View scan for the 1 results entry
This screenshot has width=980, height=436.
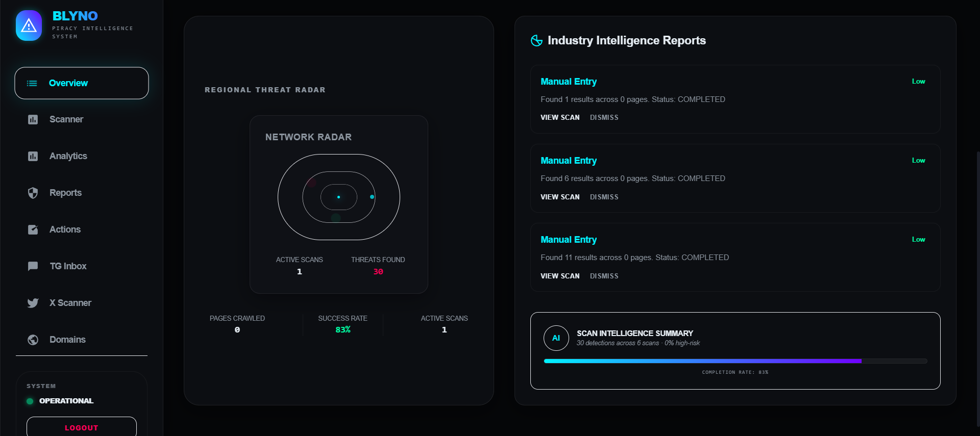click(x=560, y=117)
